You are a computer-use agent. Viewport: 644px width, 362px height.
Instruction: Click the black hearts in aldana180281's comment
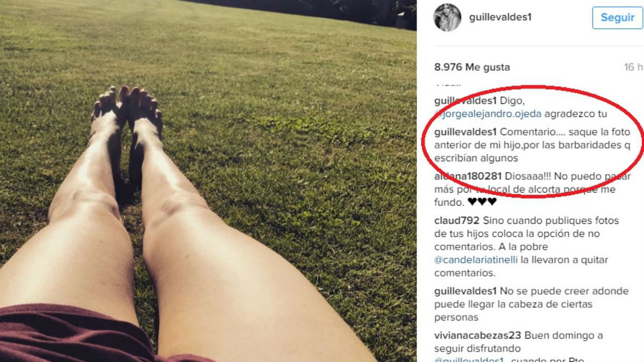[482, 202]
